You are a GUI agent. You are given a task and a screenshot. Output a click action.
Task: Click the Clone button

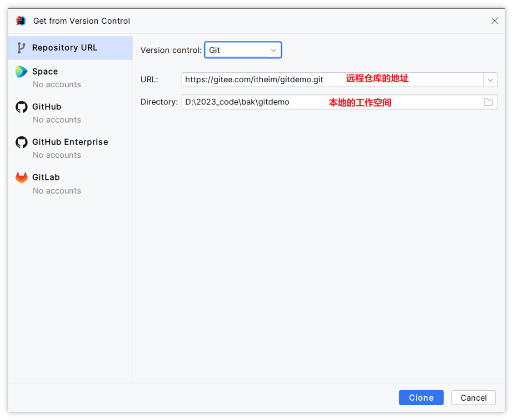coord(421,398)
